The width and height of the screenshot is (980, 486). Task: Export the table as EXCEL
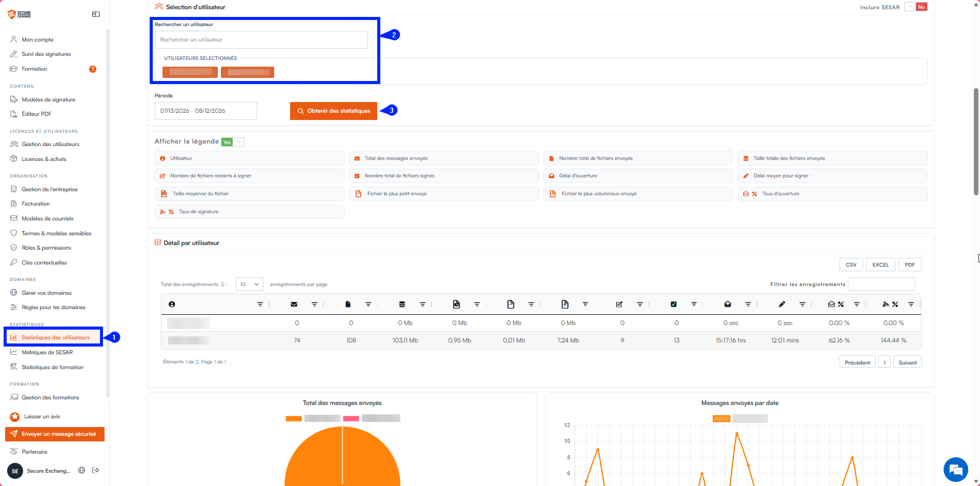click(881, 265)
